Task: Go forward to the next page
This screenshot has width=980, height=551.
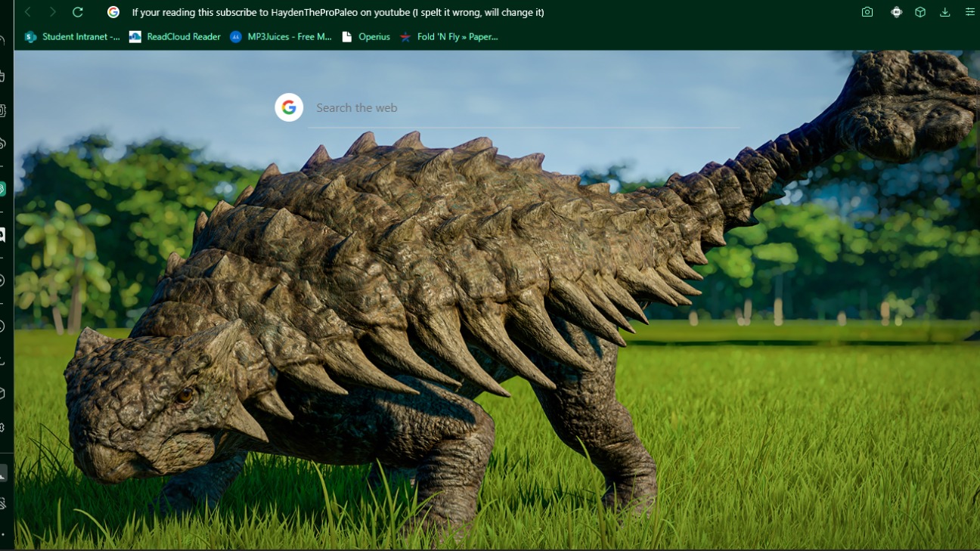Action: tap(52, 12)
